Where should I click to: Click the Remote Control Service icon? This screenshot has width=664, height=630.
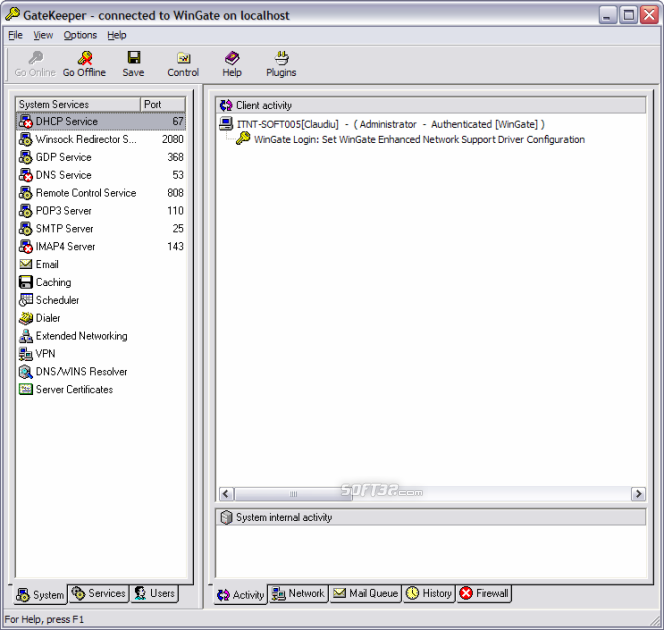pos(26,193)
